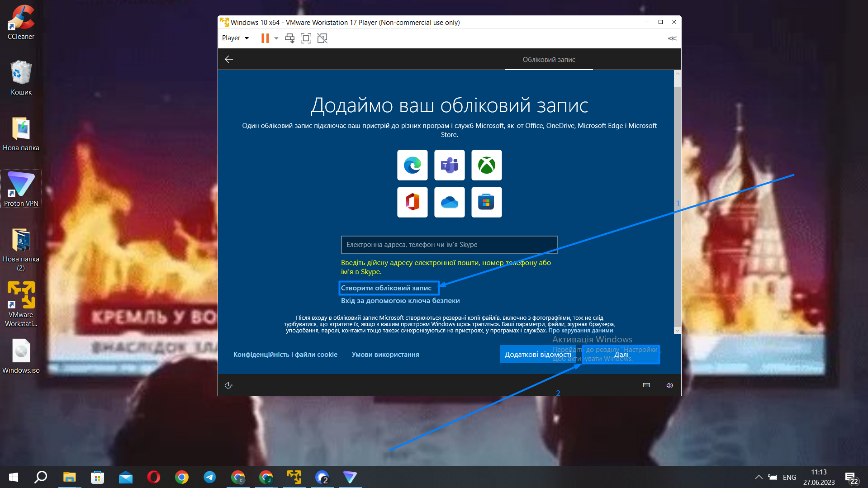Open Telegram from taskbar

click(x=209, y=477)
